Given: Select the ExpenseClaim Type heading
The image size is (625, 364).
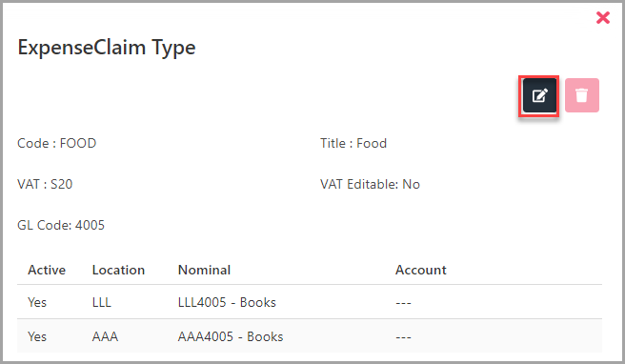Looking at the screenshot, I should coord(107,48).
